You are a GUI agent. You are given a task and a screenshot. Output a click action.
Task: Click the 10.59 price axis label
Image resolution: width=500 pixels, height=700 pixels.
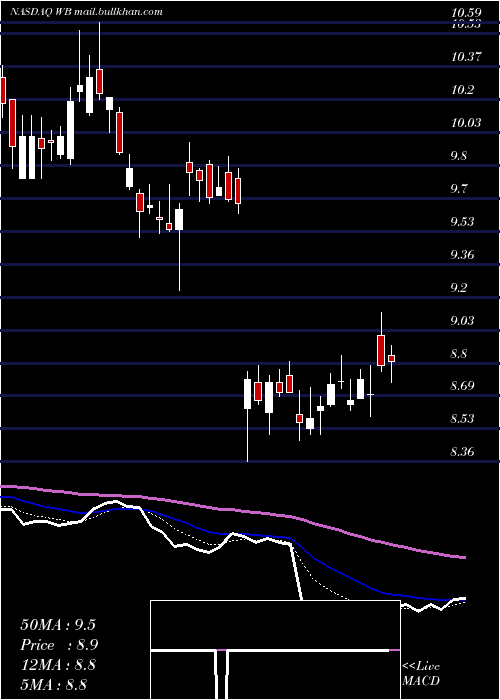click(466, 12)
